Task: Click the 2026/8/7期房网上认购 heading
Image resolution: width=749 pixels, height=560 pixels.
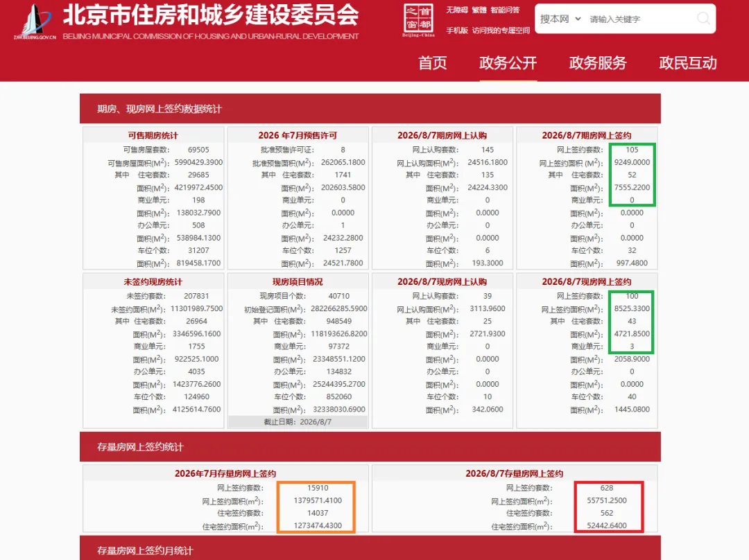Action: (442, 136)
